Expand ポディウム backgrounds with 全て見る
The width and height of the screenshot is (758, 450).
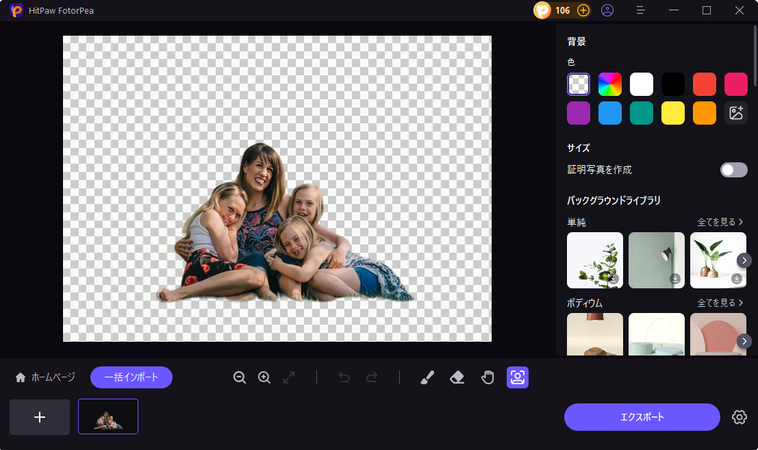click(720, 302)
